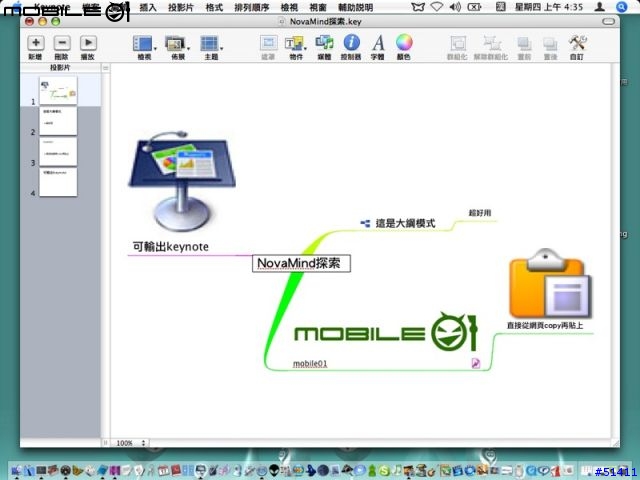This screenshot has height=480, width=640.
Task: Open the 投影片 menu
Action: [x=181, y=7]
